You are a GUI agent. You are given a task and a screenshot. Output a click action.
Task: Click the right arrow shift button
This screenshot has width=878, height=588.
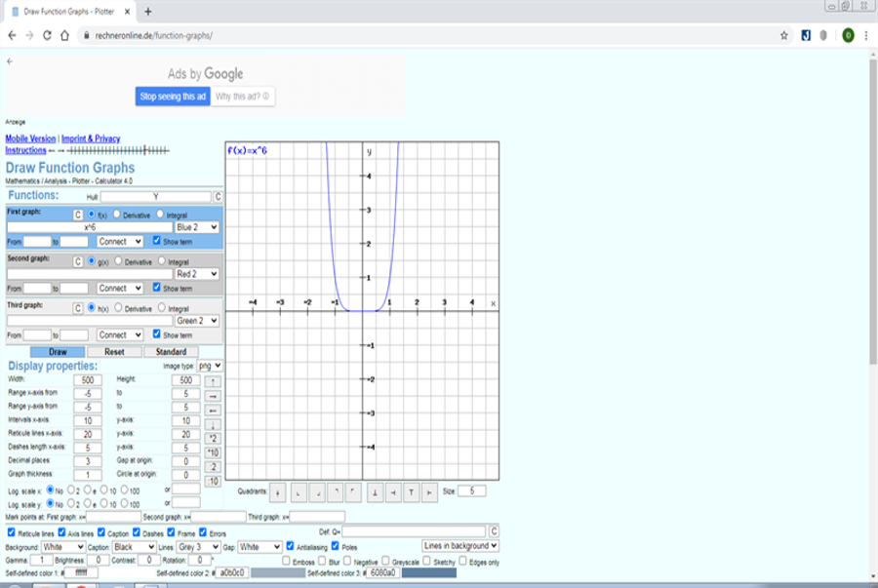coord(214,397)
